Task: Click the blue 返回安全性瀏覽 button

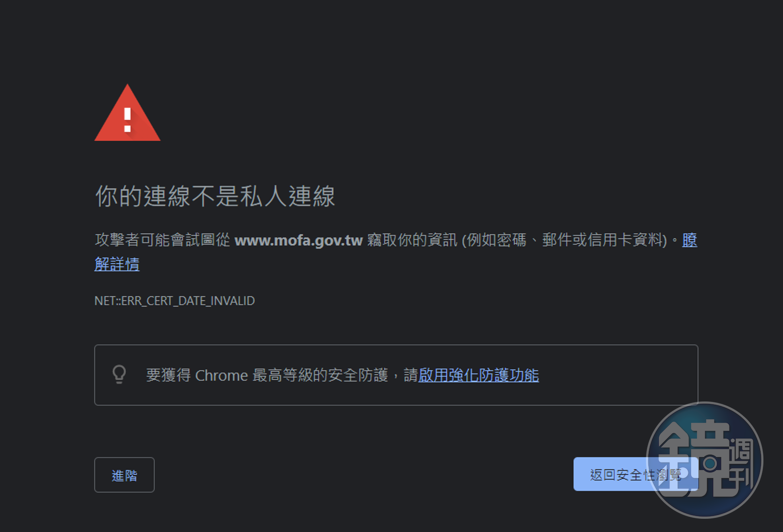Action: [x=636, y=474]
